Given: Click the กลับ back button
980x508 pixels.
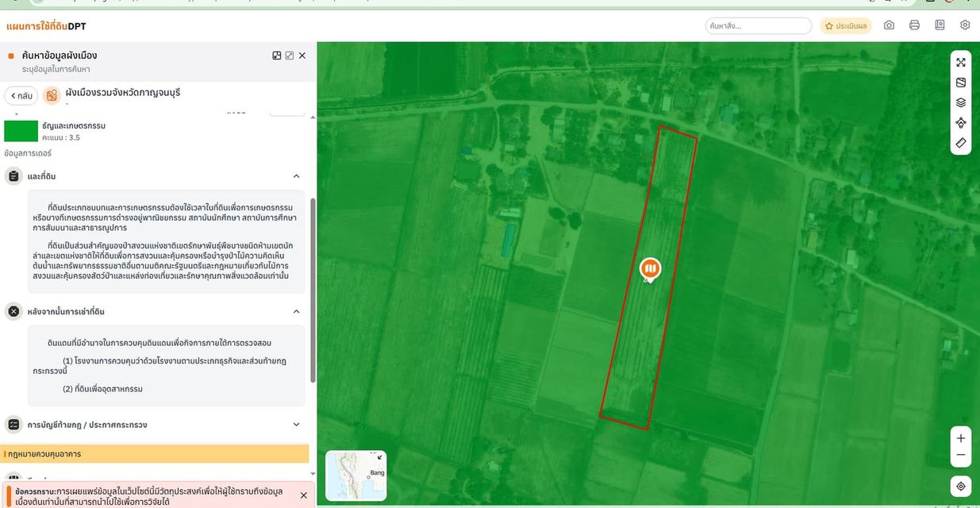Looking at the screenshot, I should (x=21, y=96).
